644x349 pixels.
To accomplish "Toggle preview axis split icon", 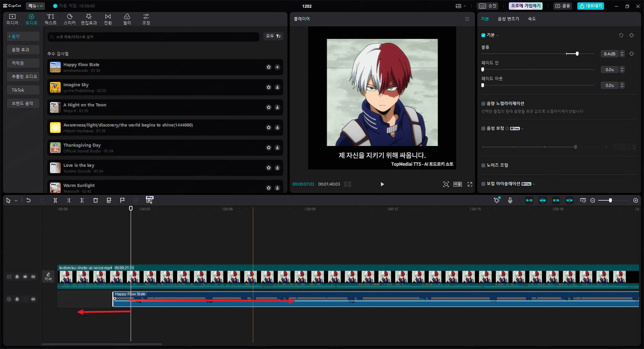I will pyautogui.click(x=570, y=200).
